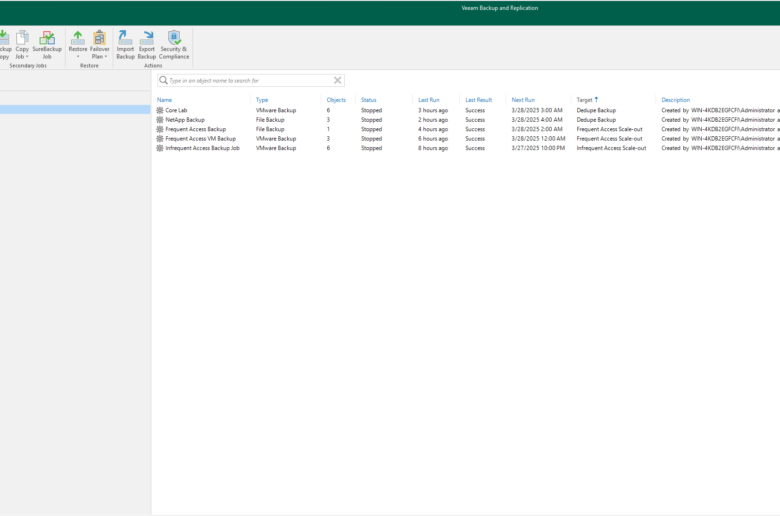Screen dimensions: 780x516
Task: Select the Frequent Access Backup job
Action: click(x=468, y=129)
